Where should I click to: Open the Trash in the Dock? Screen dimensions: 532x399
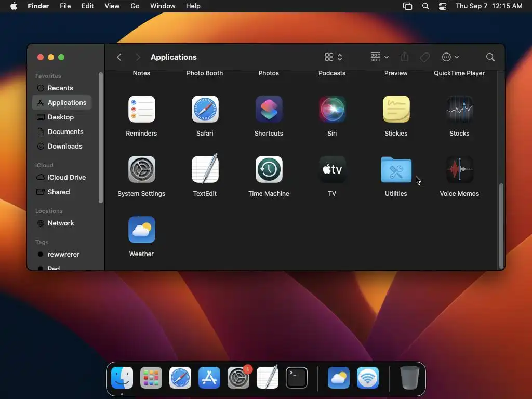click(x=410, y=378)
